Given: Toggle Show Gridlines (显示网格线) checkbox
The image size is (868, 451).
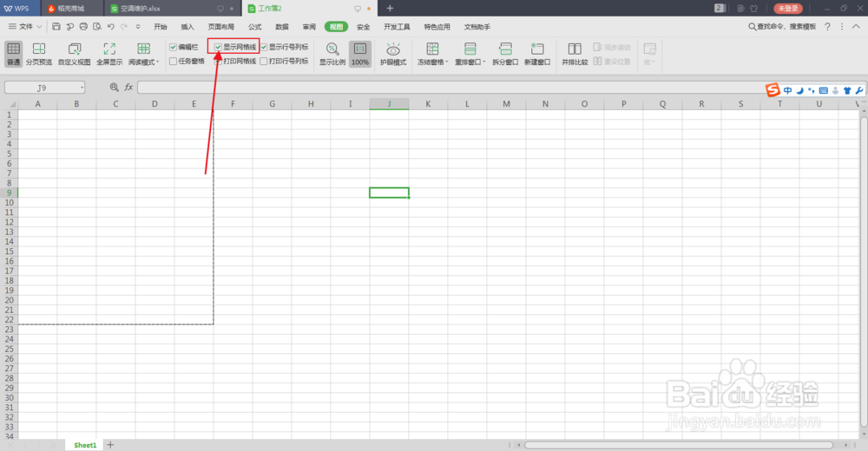Looking at the screenshot, I should click(x=218, y=47).
